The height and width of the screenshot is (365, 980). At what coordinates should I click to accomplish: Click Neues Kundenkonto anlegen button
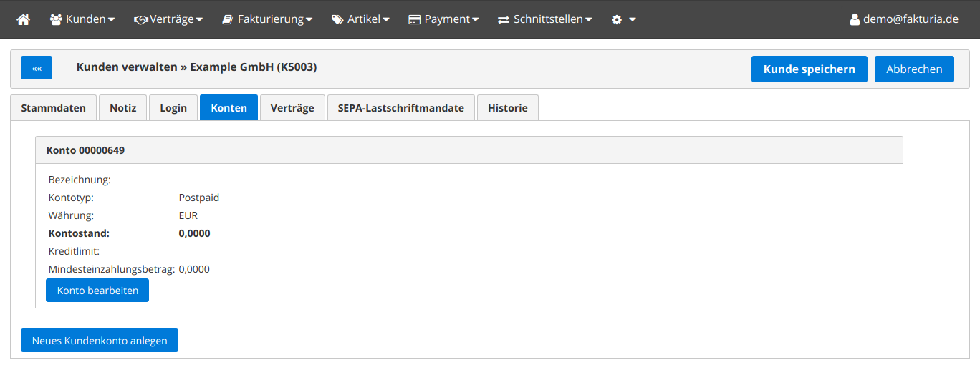100,341
